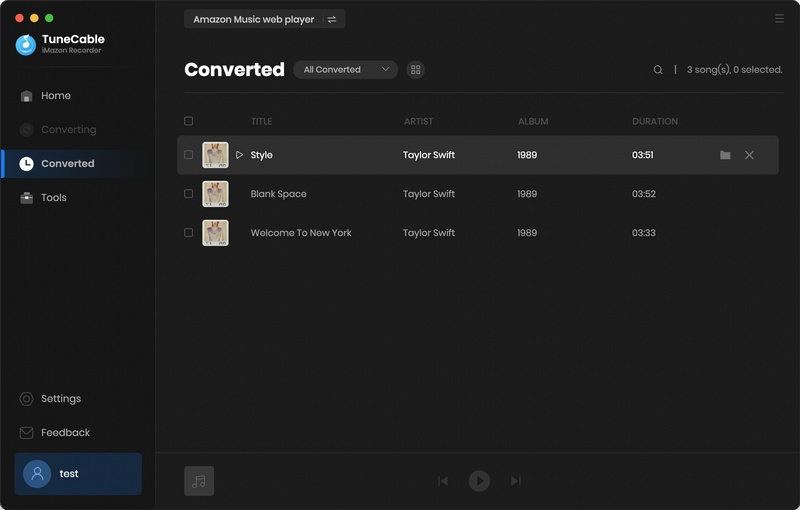Viewport: 800px width, 510px height.
Task: Toggle the select-all checkbox in header
Action: coord(188,121)
